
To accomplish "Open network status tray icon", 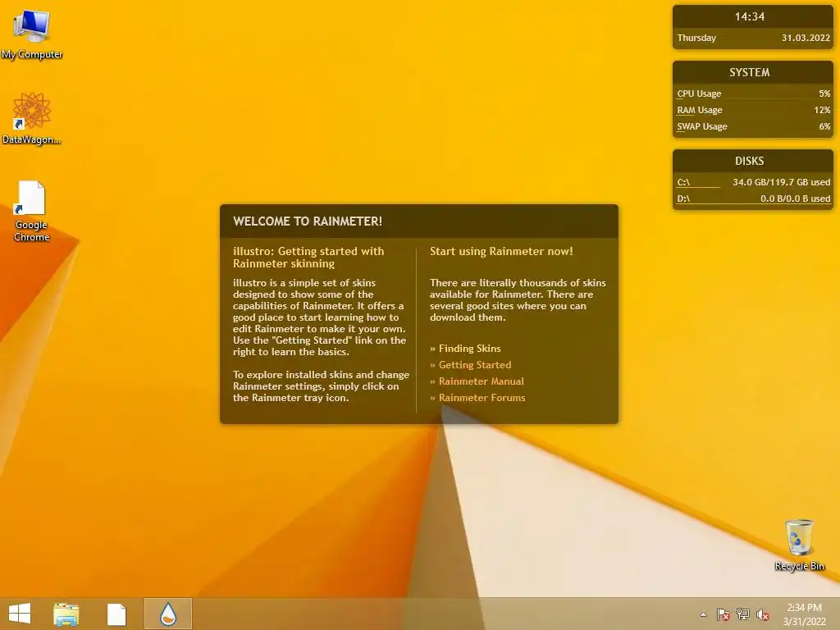I will coord(742,614).
